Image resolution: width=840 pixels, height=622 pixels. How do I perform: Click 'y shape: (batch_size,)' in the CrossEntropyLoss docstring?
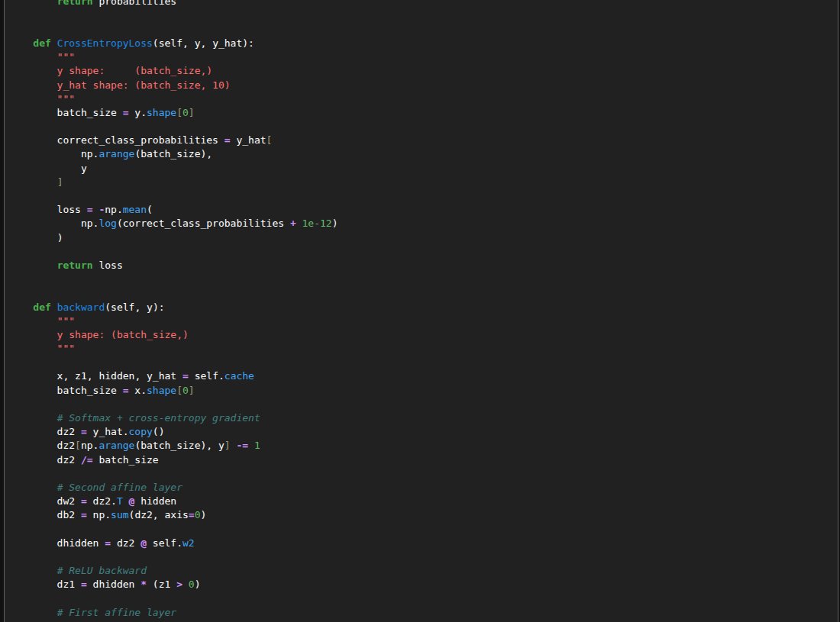[x=134, y=71]
